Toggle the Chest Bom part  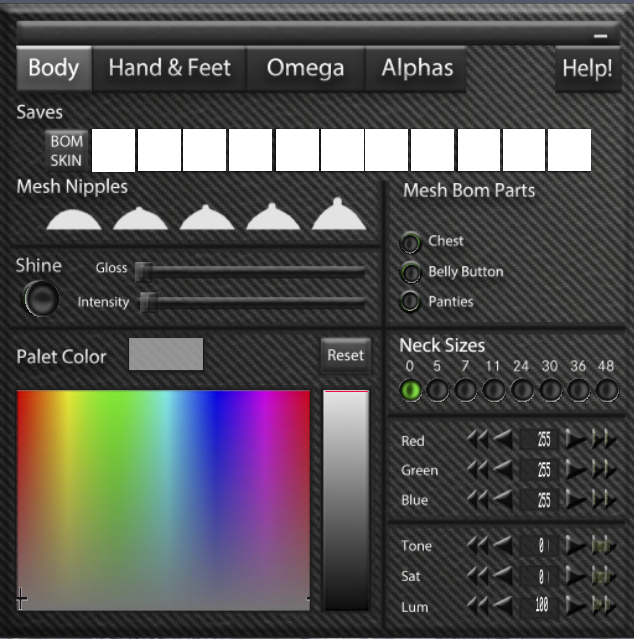point(410,242)
